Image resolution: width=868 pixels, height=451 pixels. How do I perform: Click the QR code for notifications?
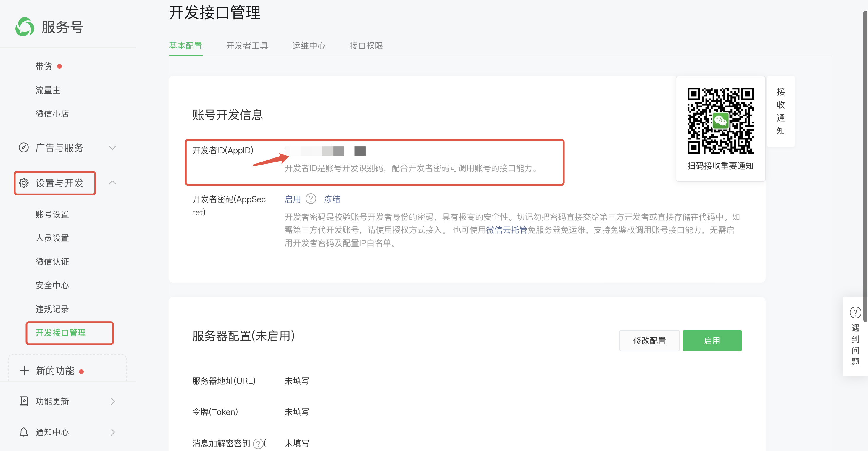pyautogui.click(x=720, y=121)
